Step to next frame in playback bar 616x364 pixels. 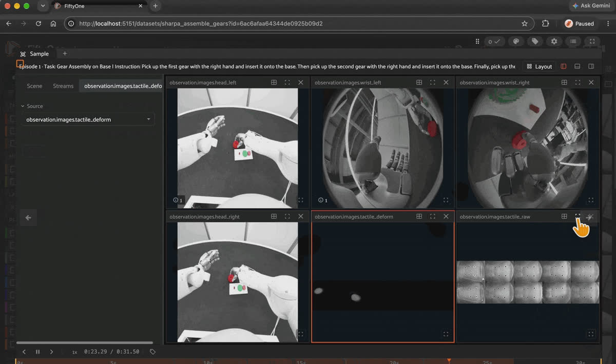tap(51, 352)
